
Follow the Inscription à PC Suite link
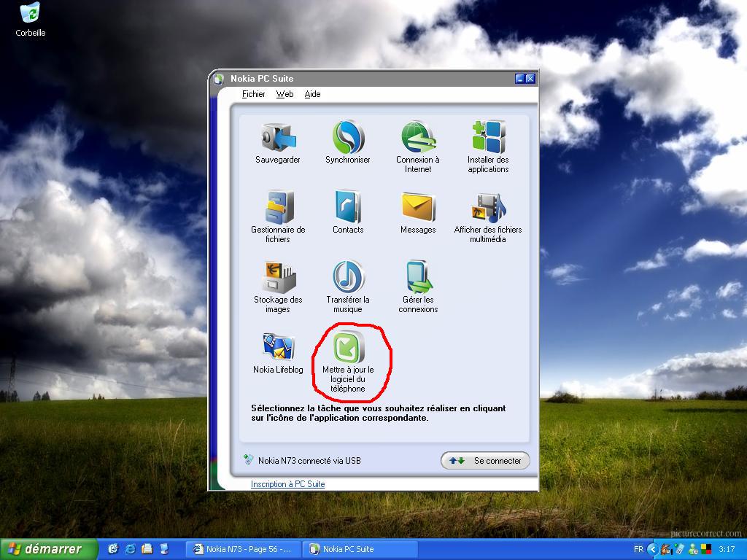287,484
